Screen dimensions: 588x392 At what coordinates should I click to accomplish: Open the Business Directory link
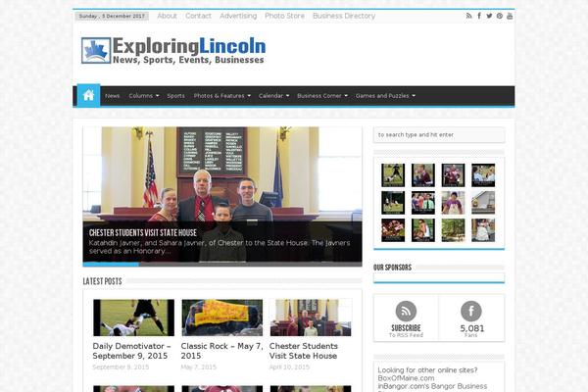[344, 16]
